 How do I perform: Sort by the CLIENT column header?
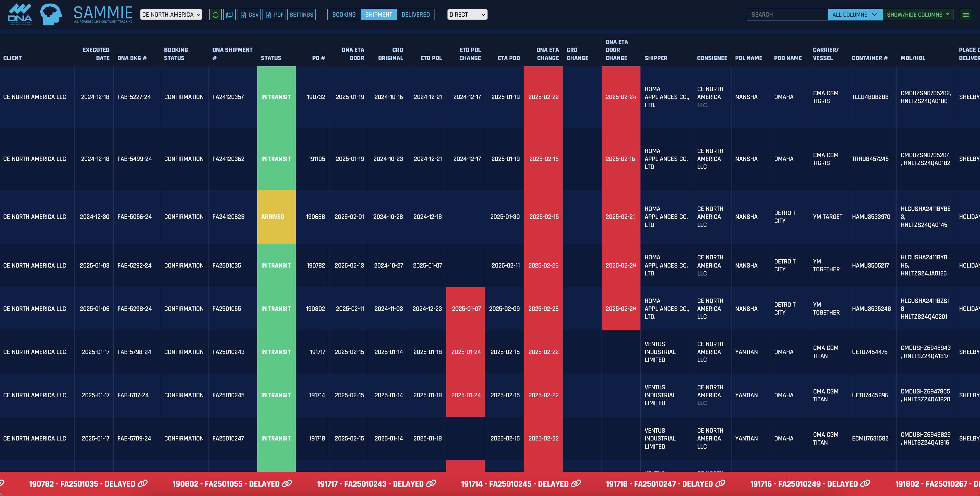tap(13, 58)
